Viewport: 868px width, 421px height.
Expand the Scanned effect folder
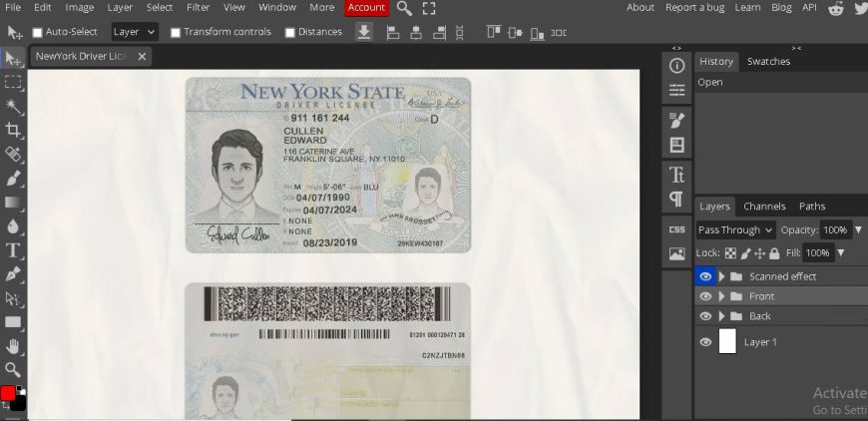point(721,276)
